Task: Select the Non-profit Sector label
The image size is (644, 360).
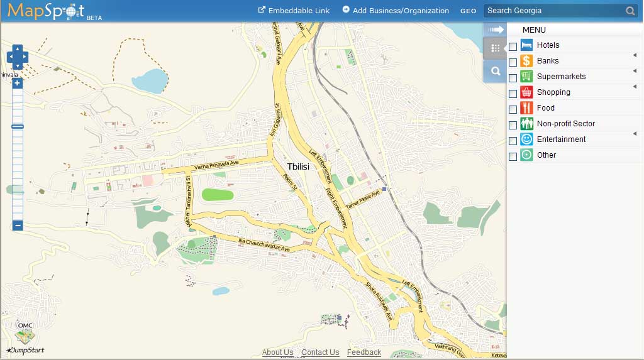Action: (x=565, y=124)
